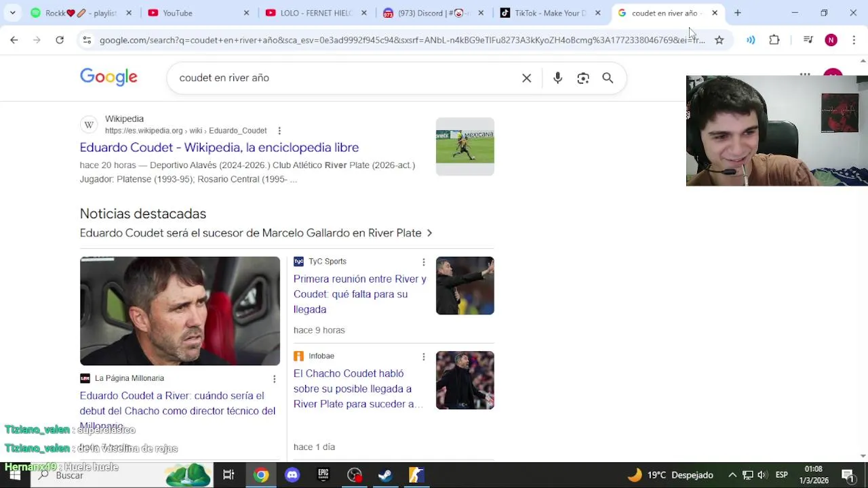Open the taskbar app with red record dot
The image size is (868, 488).
[x=354, y=475]
